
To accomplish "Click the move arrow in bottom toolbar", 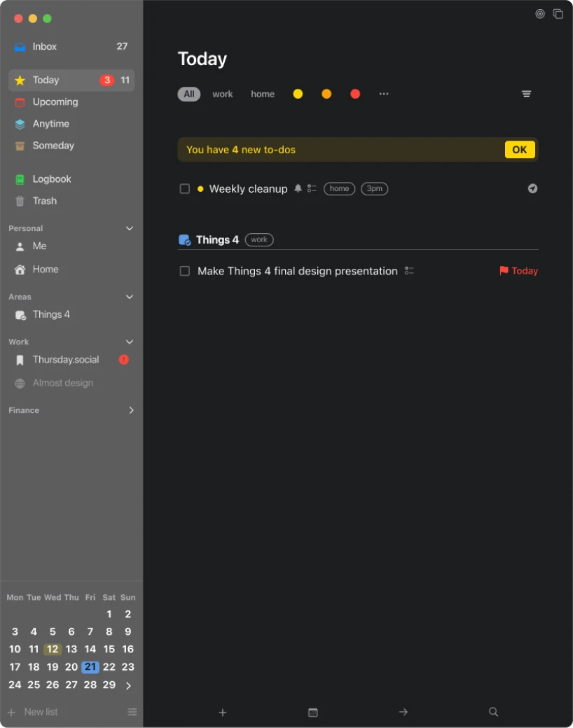I will (x=403, y=712).
